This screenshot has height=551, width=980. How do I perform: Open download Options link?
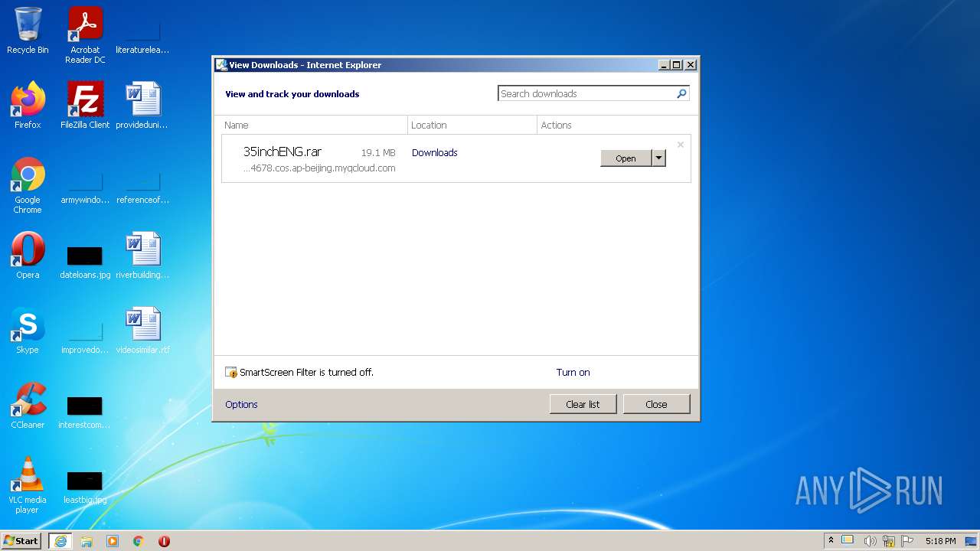(x=241, y=404)
